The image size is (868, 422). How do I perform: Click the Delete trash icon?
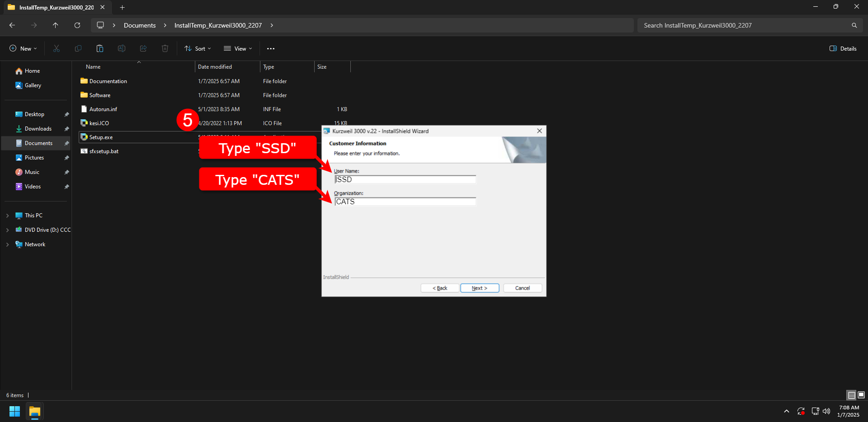tap(165, 48)
